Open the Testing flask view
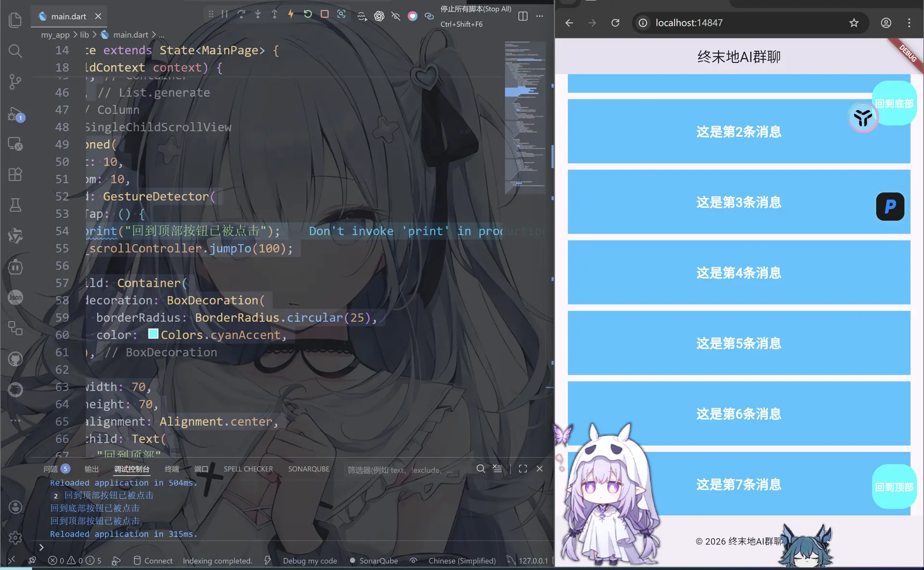Viewport: 924px width, 570px height. (x=15, y=205)
